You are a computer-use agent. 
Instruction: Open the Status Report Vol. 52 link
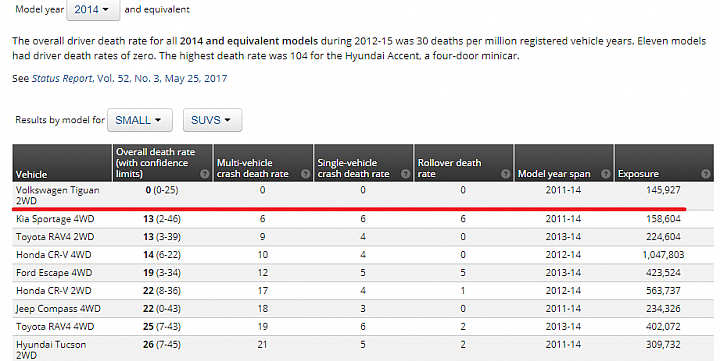tap(129, 79)
